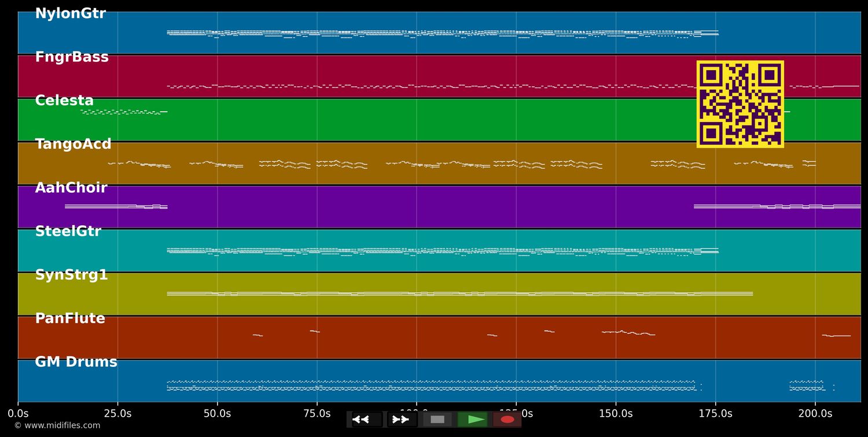
Task: Click the 0.0s mark on time axis
Action: (x=18, y=413)
